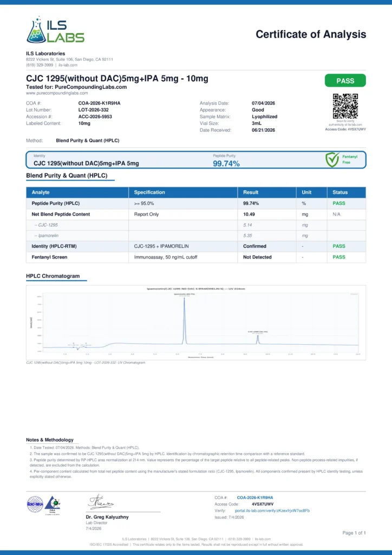Click the 5.14 CJC-1295 content value
The image size is (392, 555).
point(247,225)
